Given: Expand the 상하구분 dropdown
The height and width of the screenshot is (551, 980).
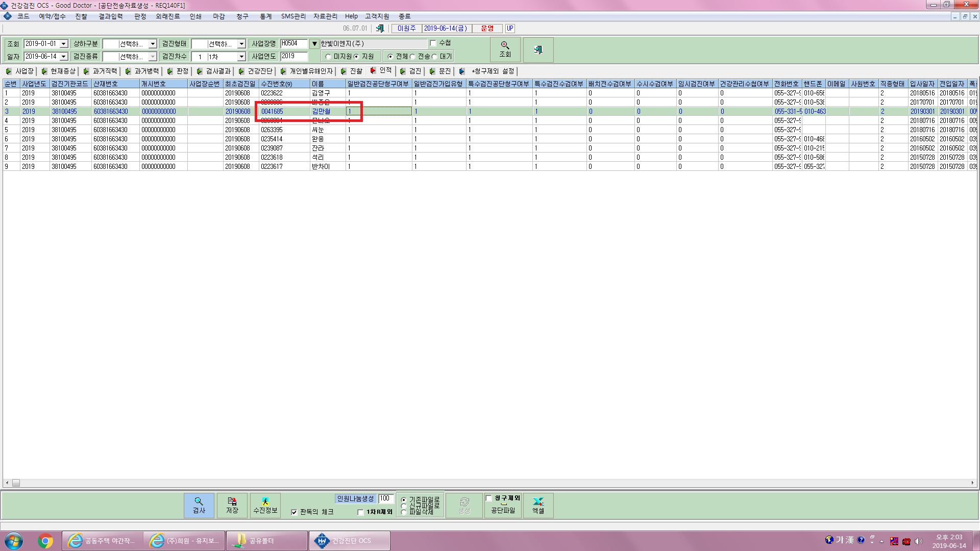Looking at the screenshot, I should click(x=152, y=44).
